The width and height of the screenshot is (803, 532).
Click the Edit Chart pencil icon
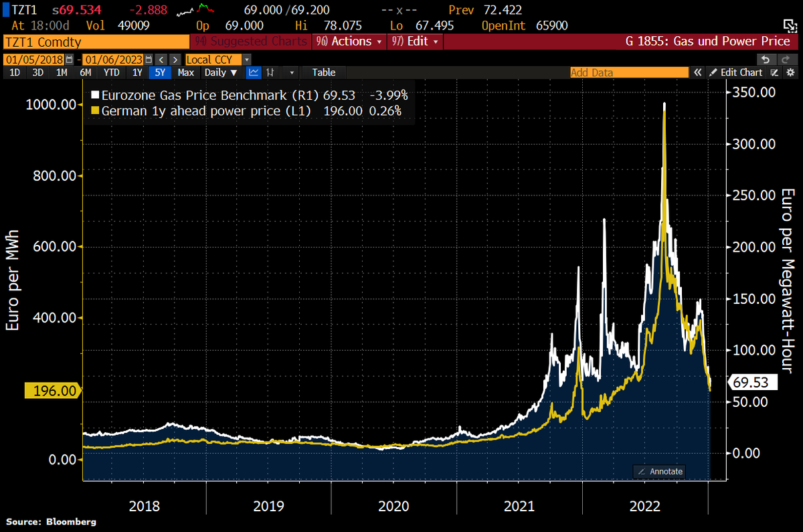point(713,72)
